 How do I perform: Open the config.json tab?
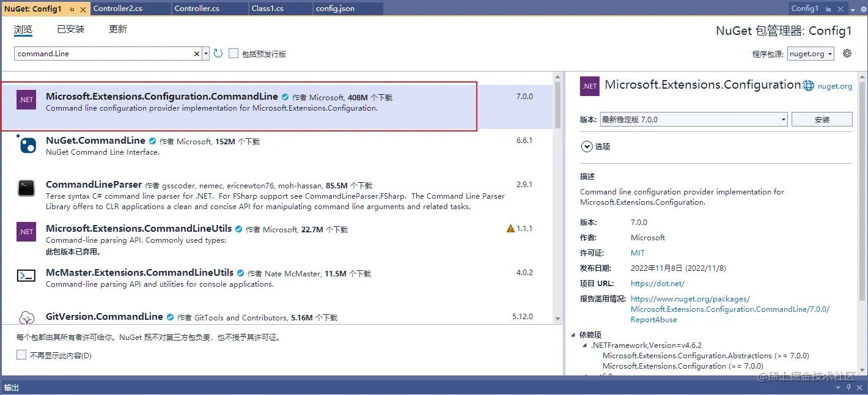(x=348, y=9)
